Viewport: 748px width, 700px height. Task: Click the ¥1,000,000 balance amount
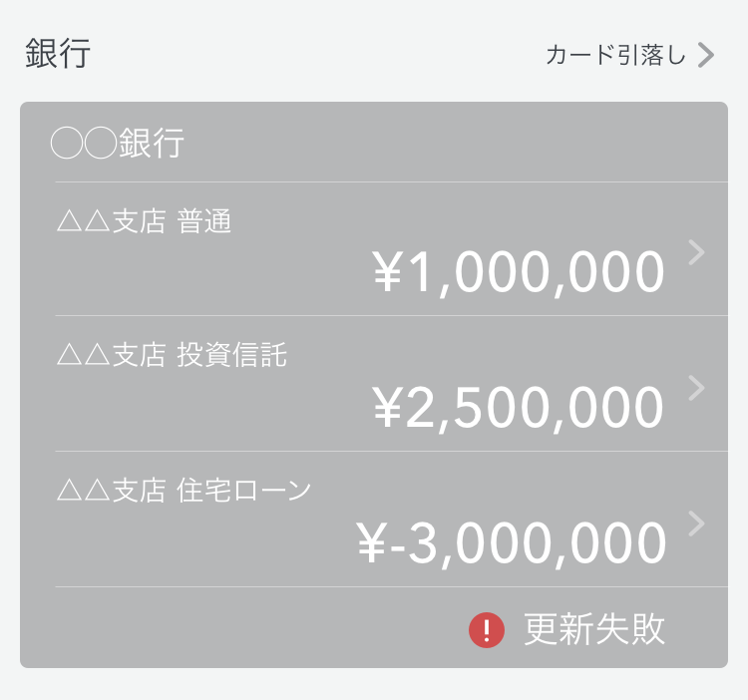pyautogui.click(x=518, y=273)
